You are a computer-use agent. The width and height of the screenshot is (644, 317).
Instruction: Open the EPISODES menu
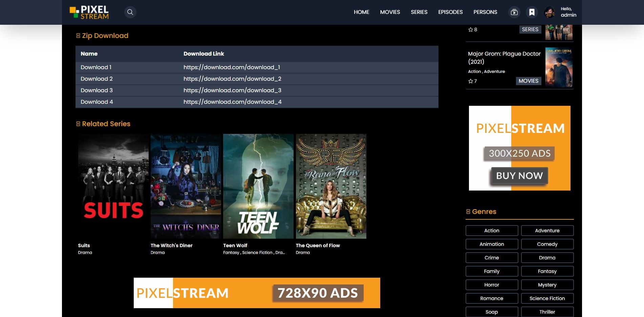(x=450, y=12)
